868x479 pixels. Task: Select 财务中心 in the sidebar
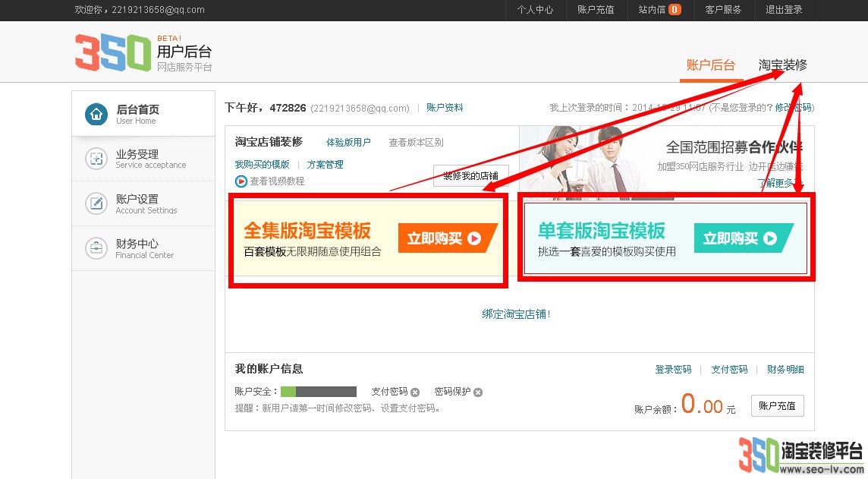pyautogui.click(x=143, y=249)
